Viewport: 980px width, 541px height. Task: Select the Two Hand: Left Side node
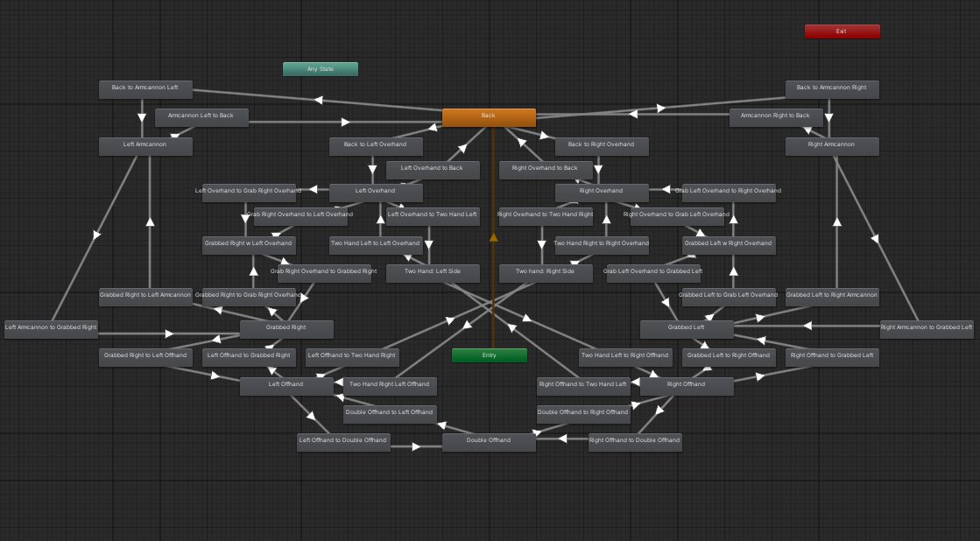coord(433,272)
